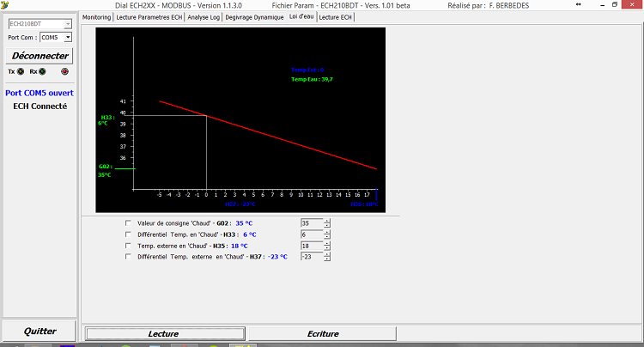This screenshot has height=347, width=644.
Task: Check the H35 Temp. externe checkbox
Action: pos(129,246)
